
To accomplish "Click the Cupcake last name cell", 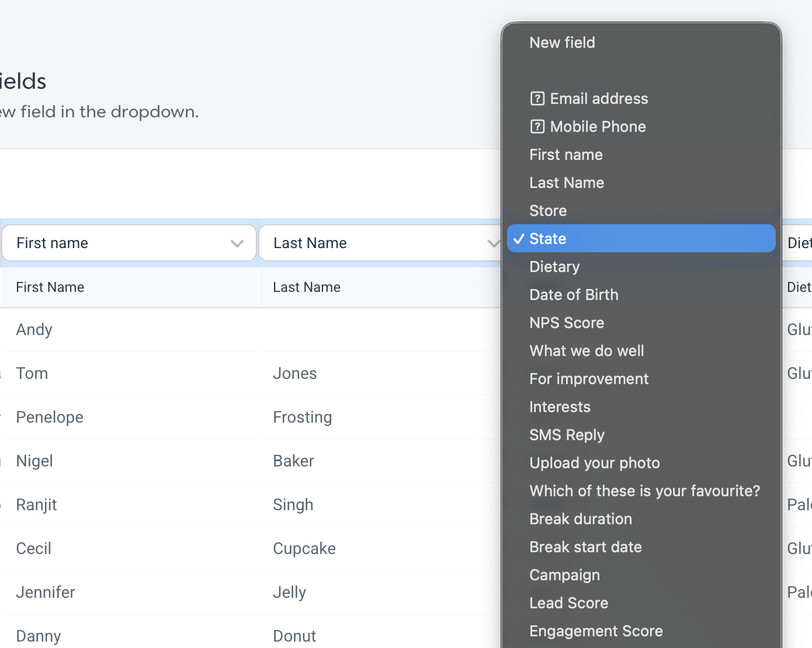I will (380, 549).
